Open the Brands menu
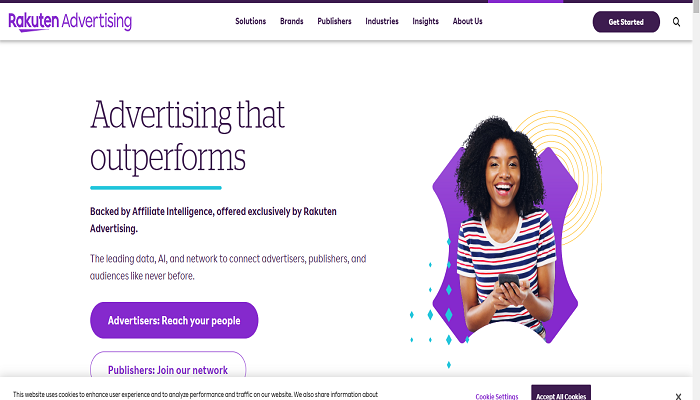700x400 pixels. [x=292, y=21]
